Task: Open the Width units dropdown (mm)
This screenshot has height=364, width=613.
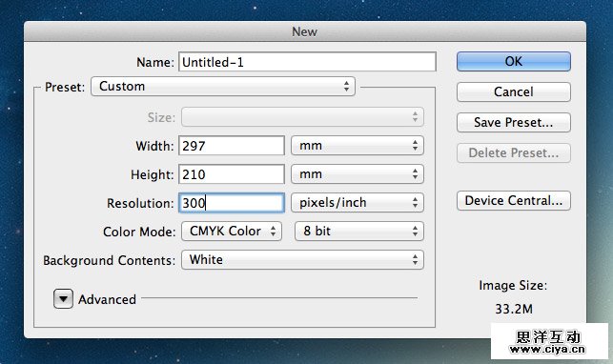Action: click(358, 146)
